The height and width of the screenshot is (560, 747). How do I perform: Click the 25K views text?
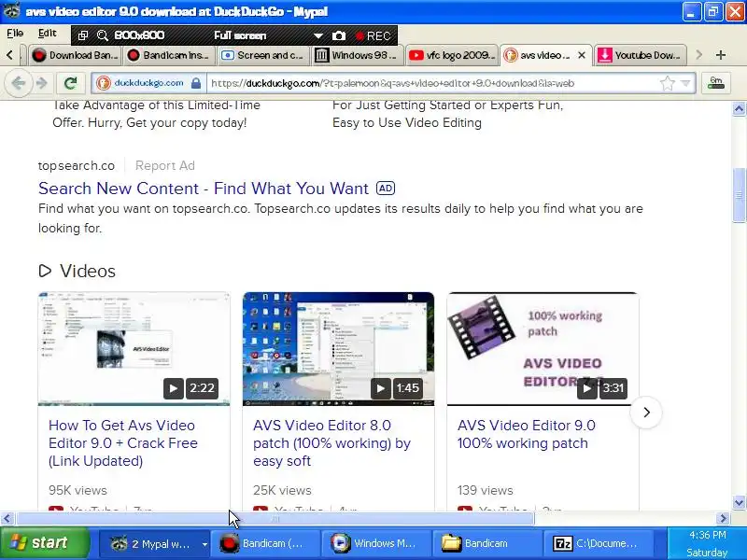(282, 491)
